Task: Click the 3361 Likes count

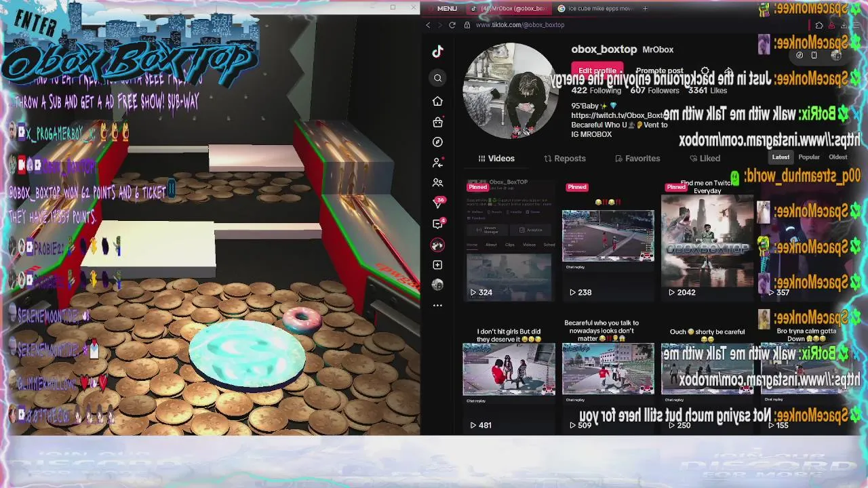Action: 707,90
